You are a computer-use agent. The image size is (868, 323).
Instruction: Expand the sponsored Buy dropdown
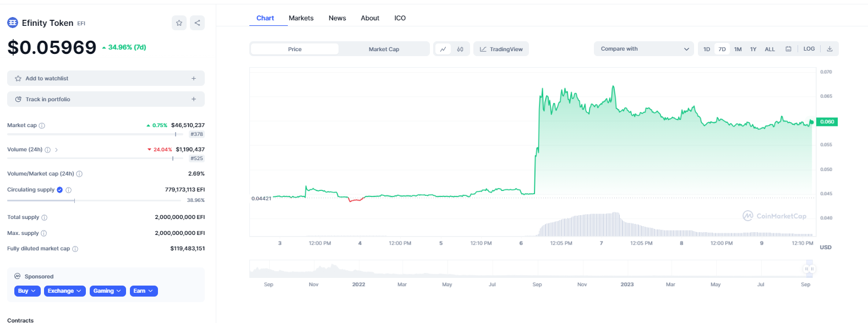(x=27, y=291)
